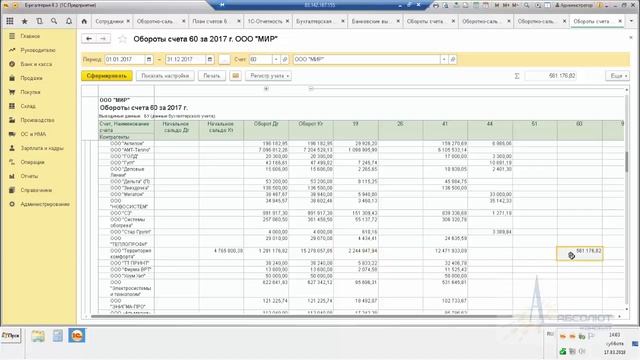Expand the organization ООО "МИР" dropdown

[444, 60]
